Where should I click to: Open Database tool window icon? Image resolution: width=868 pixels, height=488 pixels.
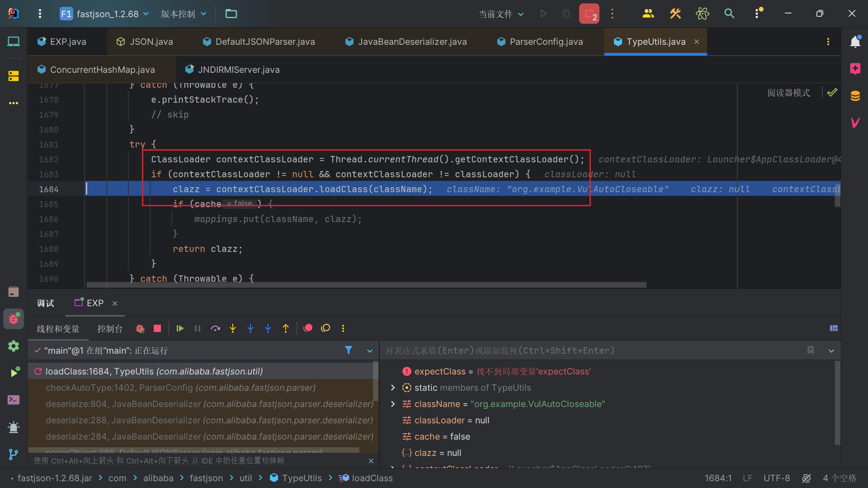tap(855, 96)
